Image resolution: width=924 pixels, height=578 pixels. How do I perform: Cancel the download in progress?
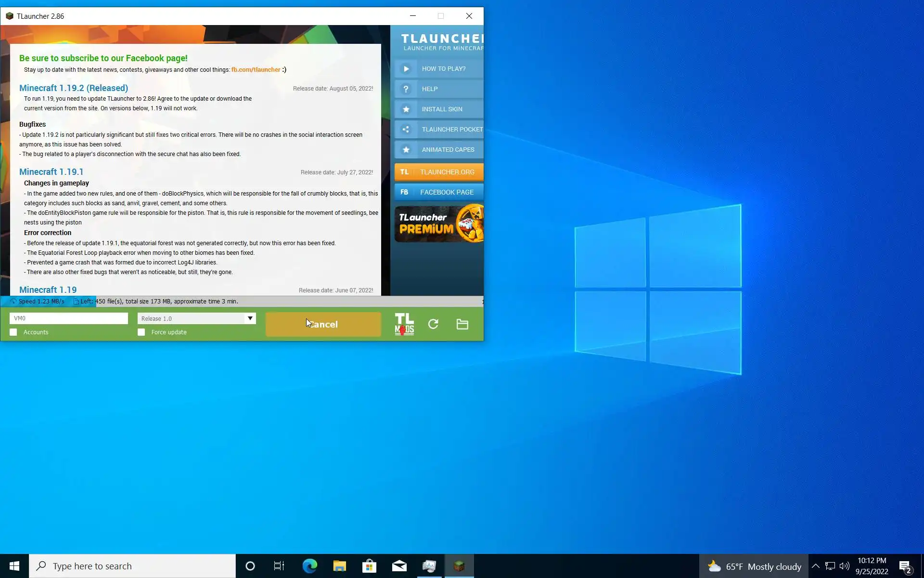click(323, 324)
